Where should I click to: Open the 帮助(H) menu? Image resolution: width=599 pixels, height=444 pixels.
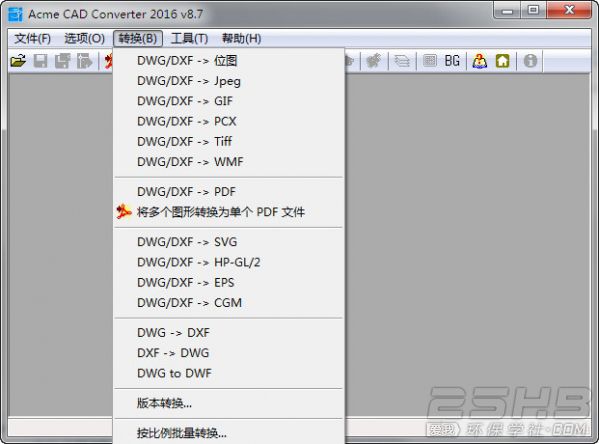pyautogui.click(x=241, y=39)
